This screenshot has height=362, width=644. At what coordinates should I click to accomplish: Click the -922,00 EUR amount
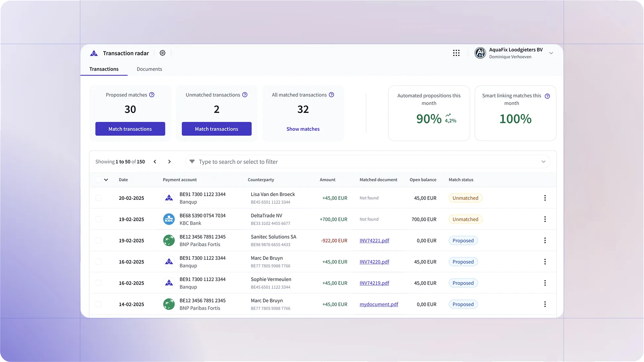(334, 241)
